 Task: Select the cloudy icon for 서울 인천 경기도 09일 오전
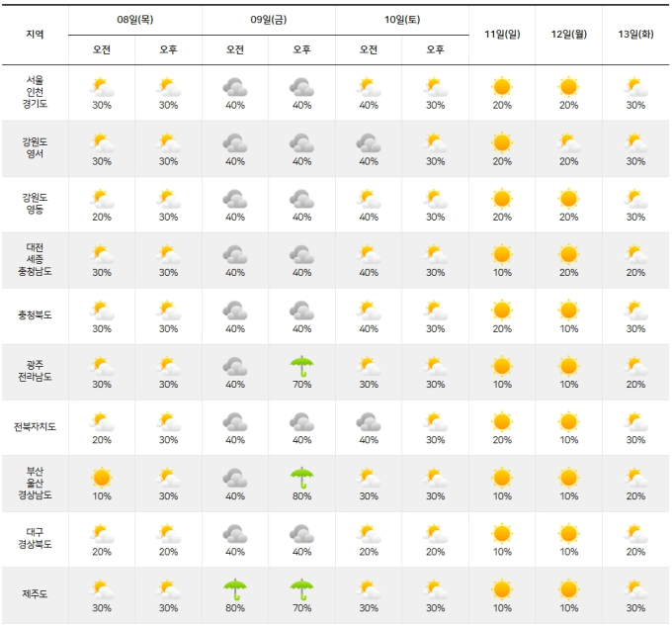235,87
